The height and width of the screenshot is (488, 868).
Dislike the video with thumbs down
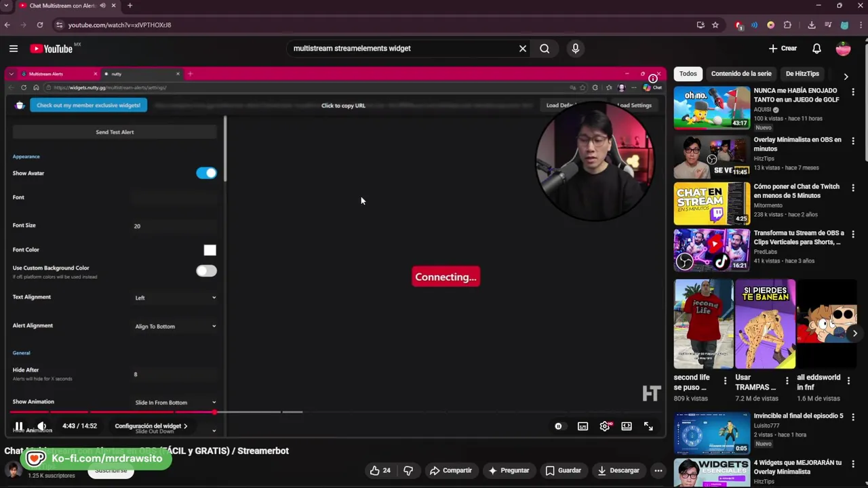[x=408, y=470]
